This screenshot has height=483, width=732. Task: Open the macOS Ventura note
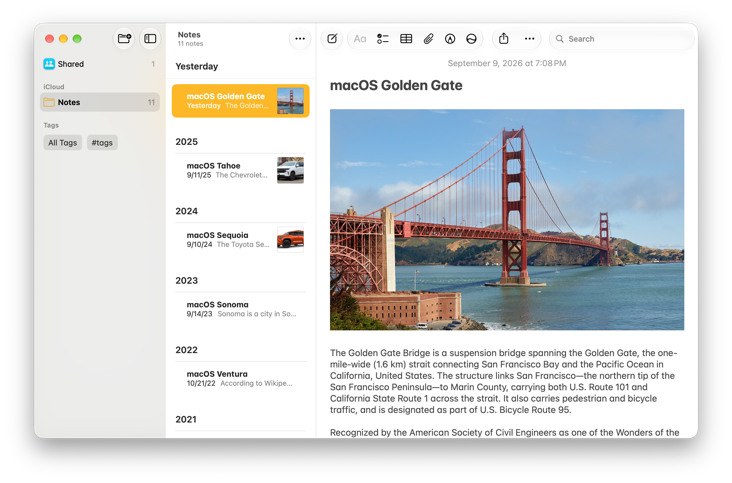[240, 378]
